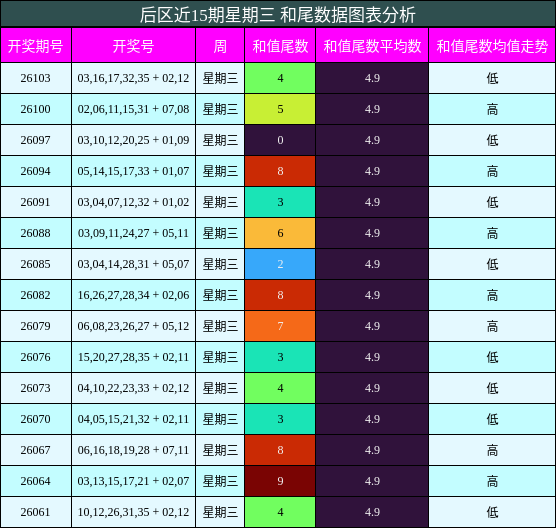The width and height of the screenshot is (556, 528).
Task: Select issue number 26088
Action: (x=35, y=233)
